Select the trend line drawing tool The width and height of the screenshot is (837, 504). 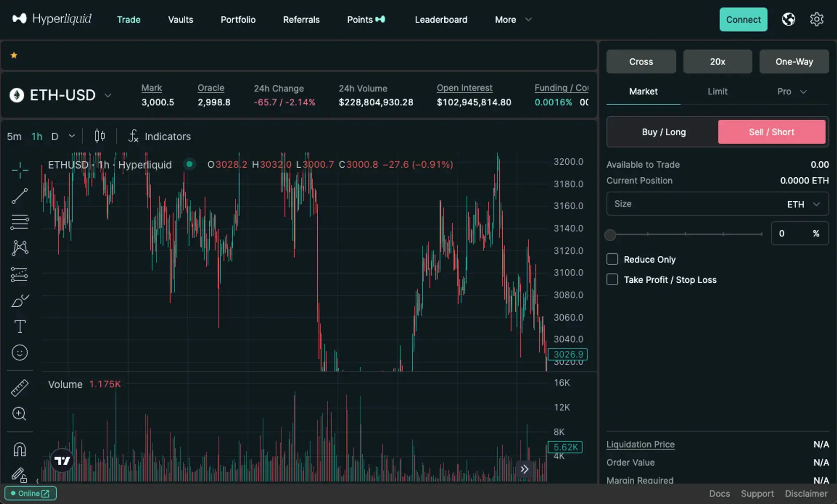20,196
